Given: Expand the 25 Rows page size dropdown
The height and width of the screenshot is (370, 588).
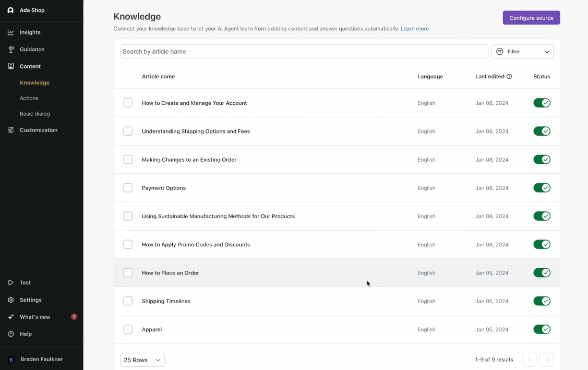Looking at the screenshot, I should 142,360.
